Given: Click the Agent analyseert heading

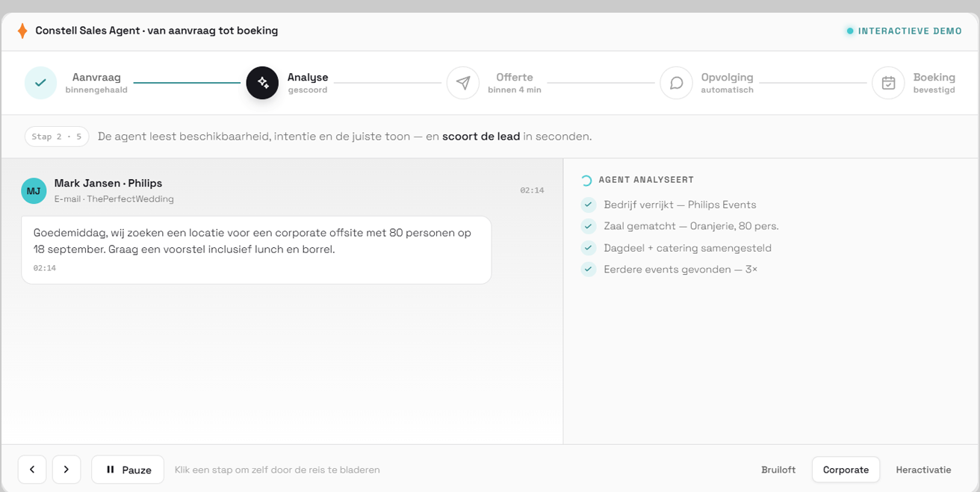Looking at the screenshot, I should pyautogui.click(x=646, y=180).
